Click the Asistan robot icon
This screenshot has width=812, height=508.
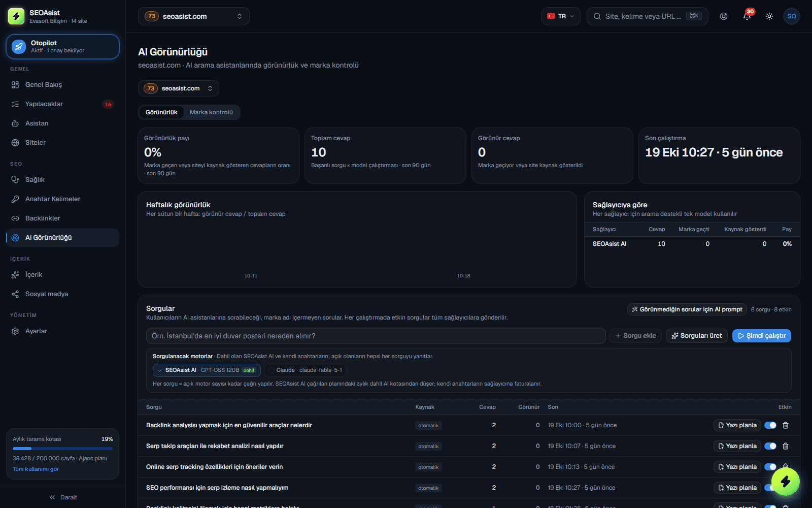15,123
